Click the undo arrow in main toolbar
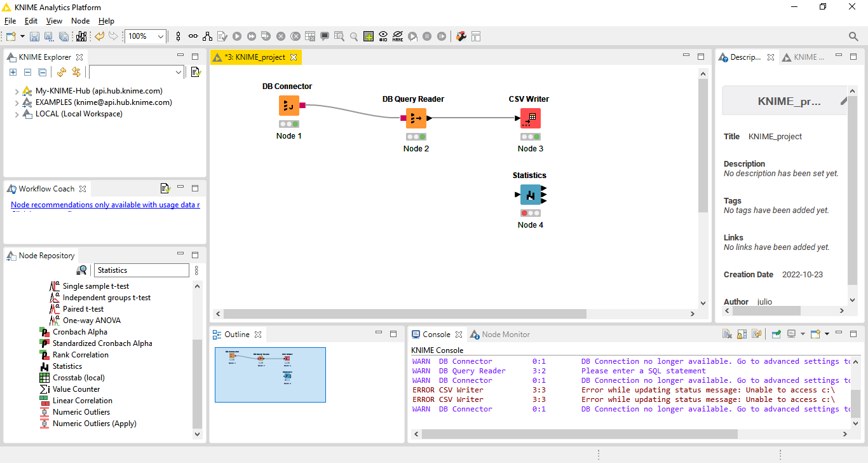The image size is (868, 463). 99,36
